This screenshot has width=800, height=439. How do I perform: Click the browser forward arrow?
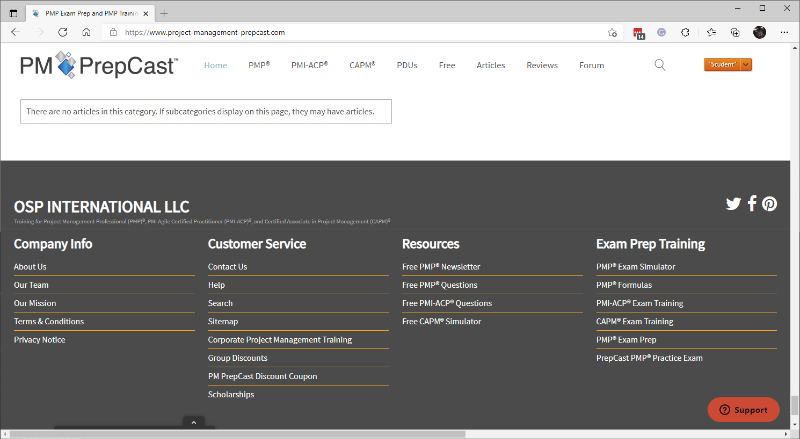pos(39,32)
